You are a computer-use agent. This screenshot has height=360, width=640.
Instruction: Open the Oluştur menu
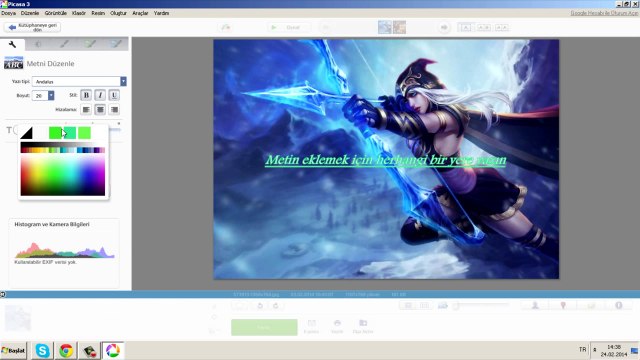(118, 13)
